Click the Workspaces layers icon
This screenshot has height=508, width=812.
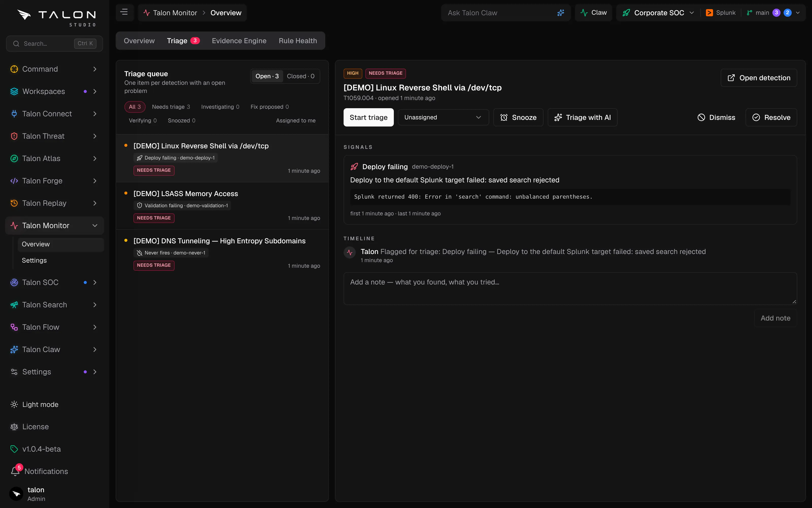[14, 91]
